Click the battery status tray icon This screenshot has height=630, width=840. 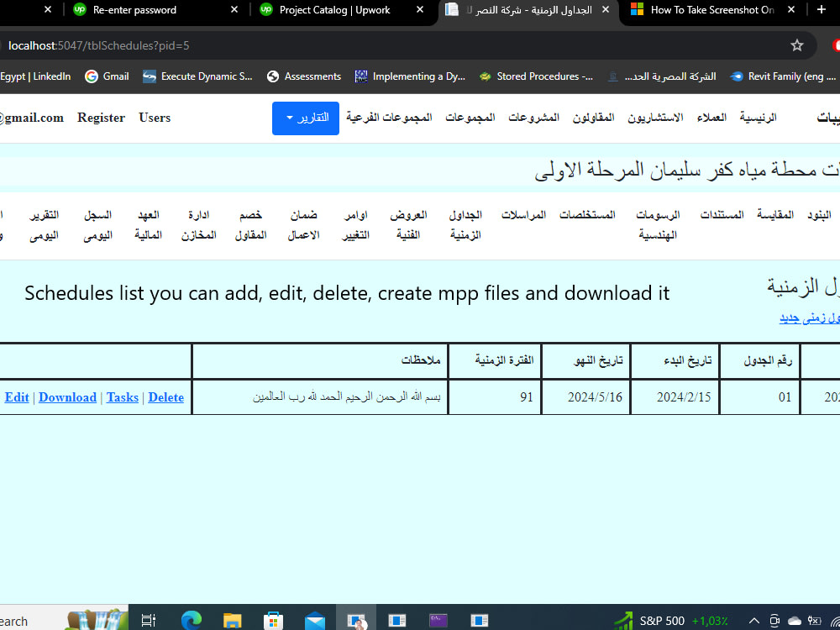click(814, 621)
